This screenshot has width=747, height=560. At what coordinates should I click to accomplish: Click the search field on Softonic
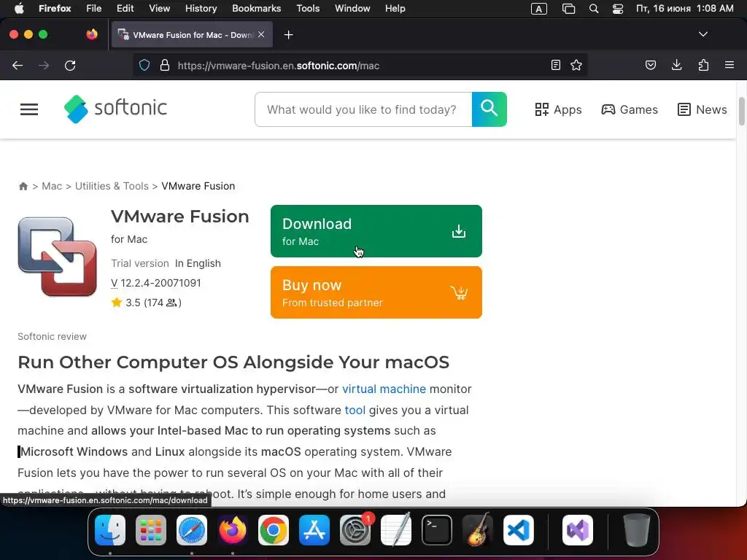(363, 109)
